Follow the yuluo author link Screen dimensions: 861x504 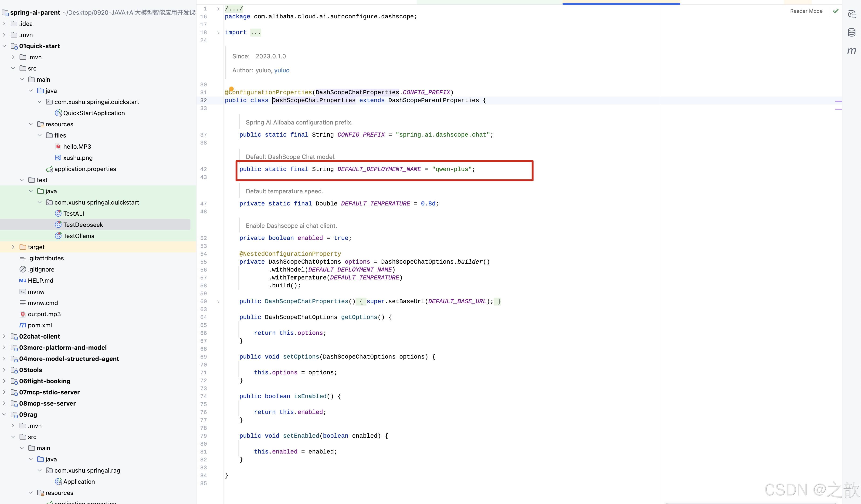click(x=281, y=70)
